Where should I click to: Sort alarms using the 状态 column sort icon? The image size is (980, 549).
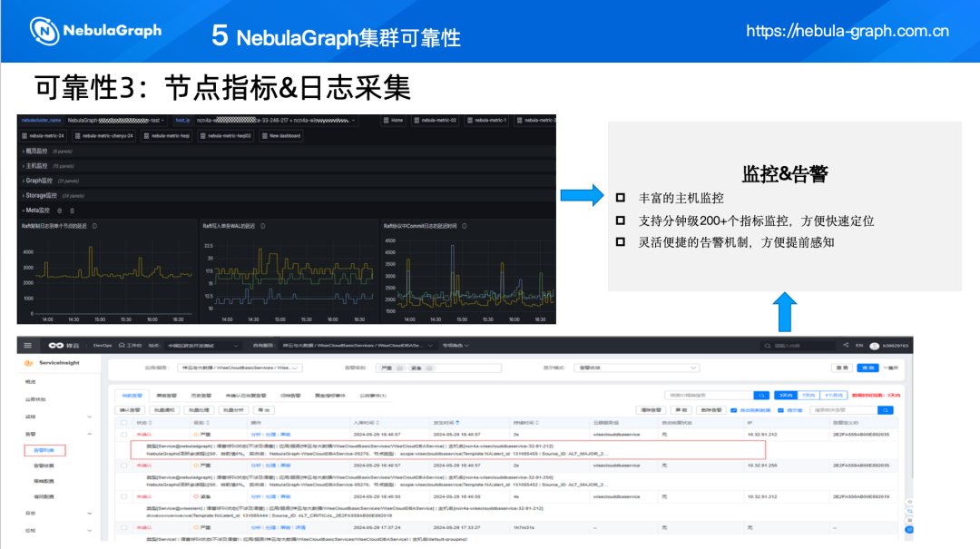click(151, 423)
